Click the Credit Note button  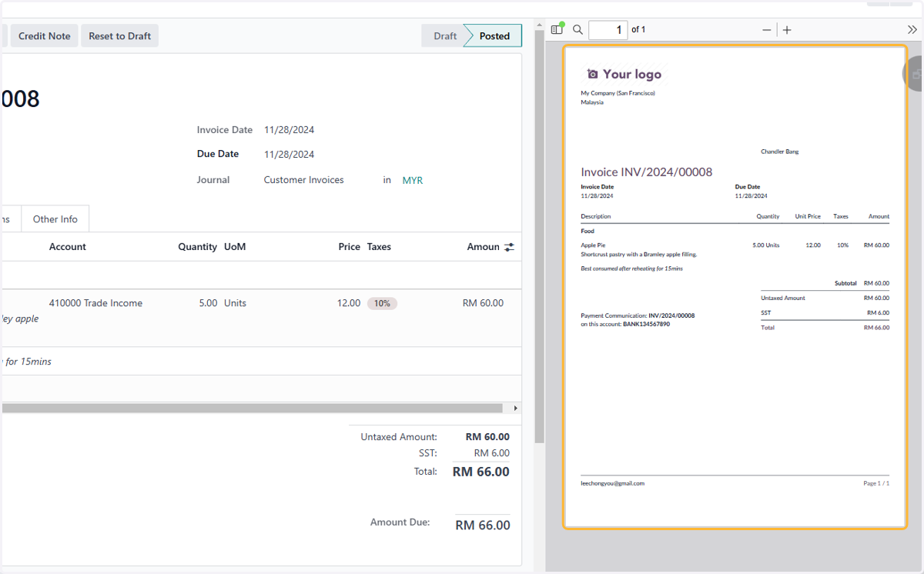coord(45,36)
